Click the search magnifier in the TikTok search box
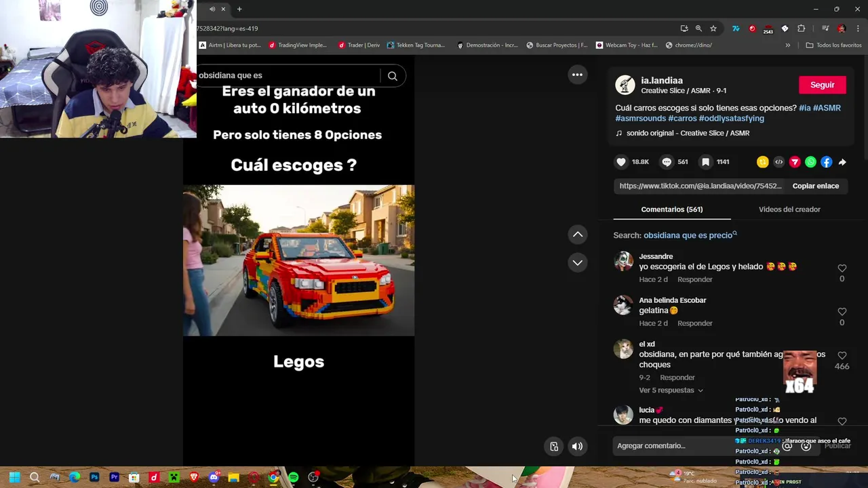868x488 pixels. click(393, 76)
